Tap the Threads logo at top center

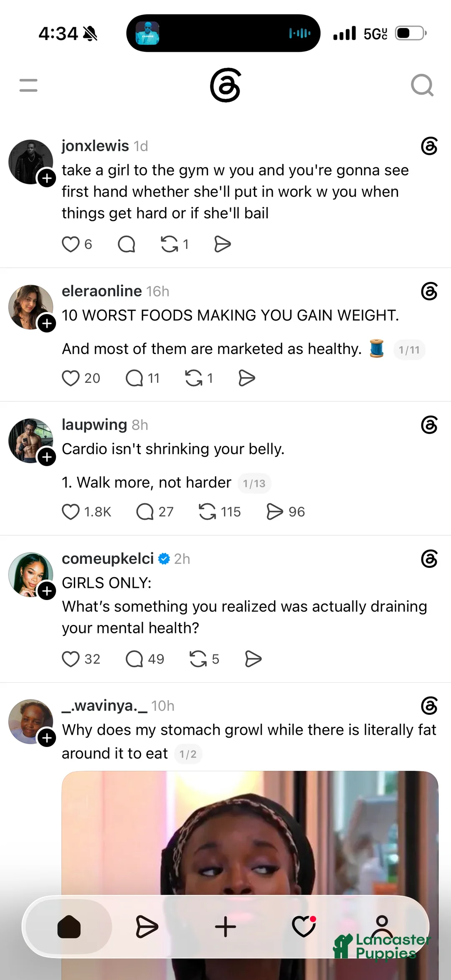(225, 85)
